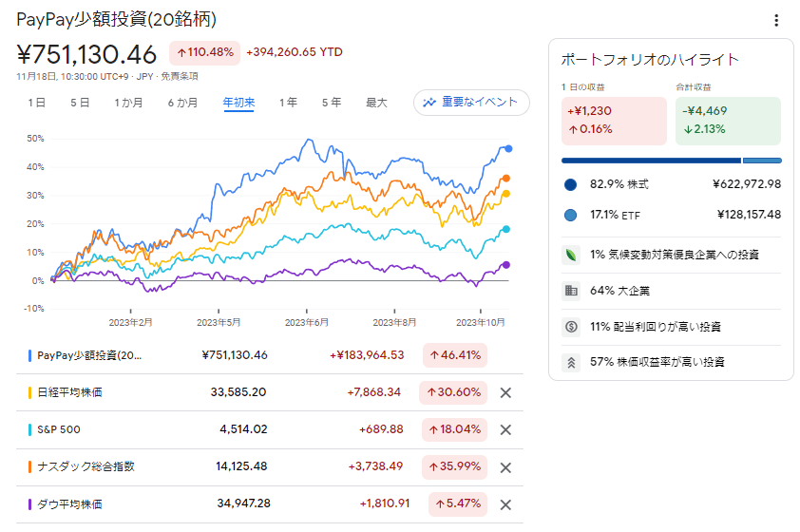Image resolution: width=800 pixels, height=532 pixels.
Task: Click the chevrons icon for 株価収益率
Action: click(x=571, y=362)
